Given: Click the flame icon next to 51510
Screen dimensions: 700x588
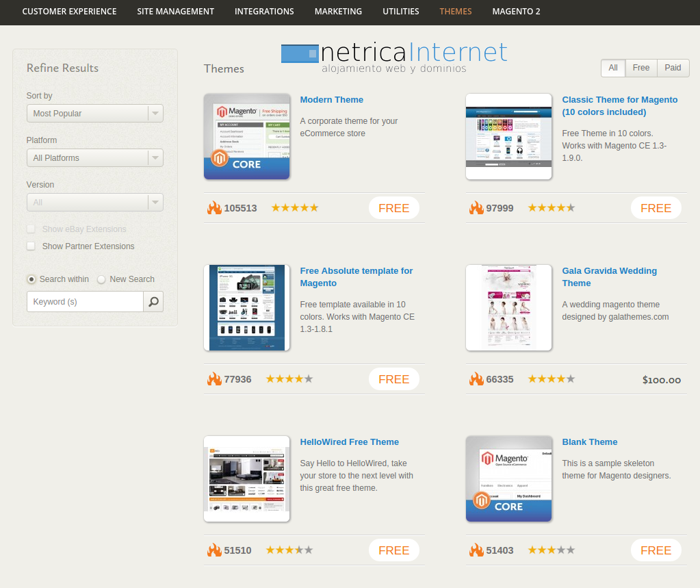Looking at the screenshot, I should pyautogui.click(x=214, y=550).
